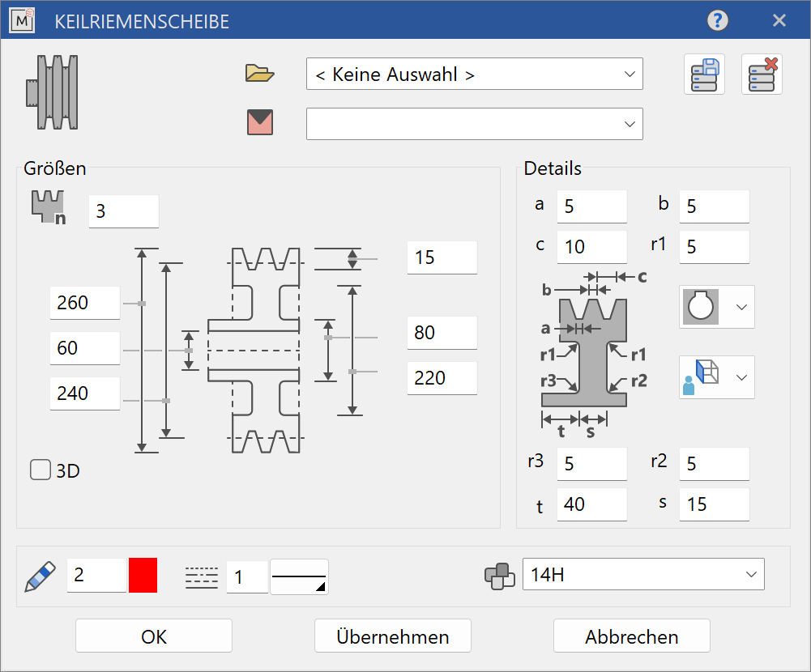Expand the view type dropdown arrow
This screenshot has height=672, width=811.
741,377
